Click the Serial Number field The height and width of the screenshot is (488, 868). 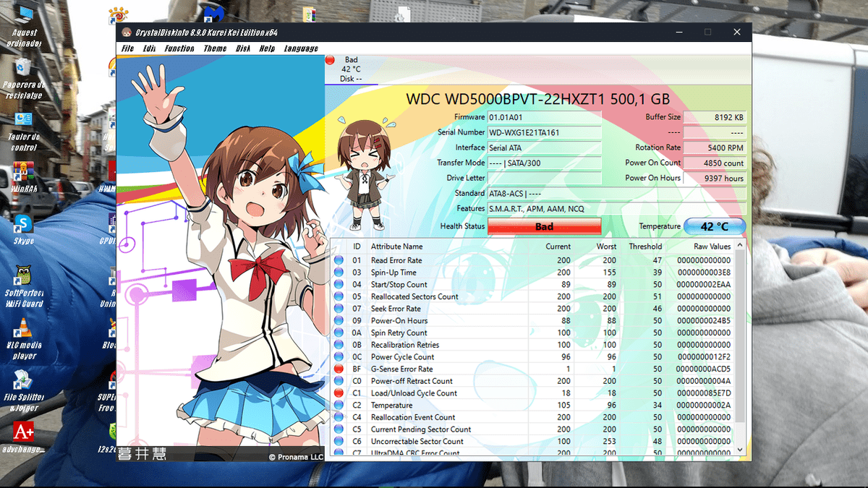(544, 132)
